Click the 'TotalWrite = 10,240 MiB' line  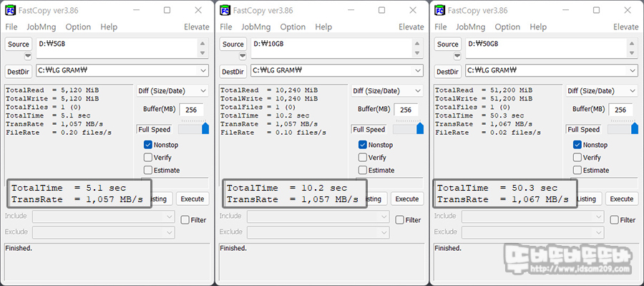[x=269, y=99]
